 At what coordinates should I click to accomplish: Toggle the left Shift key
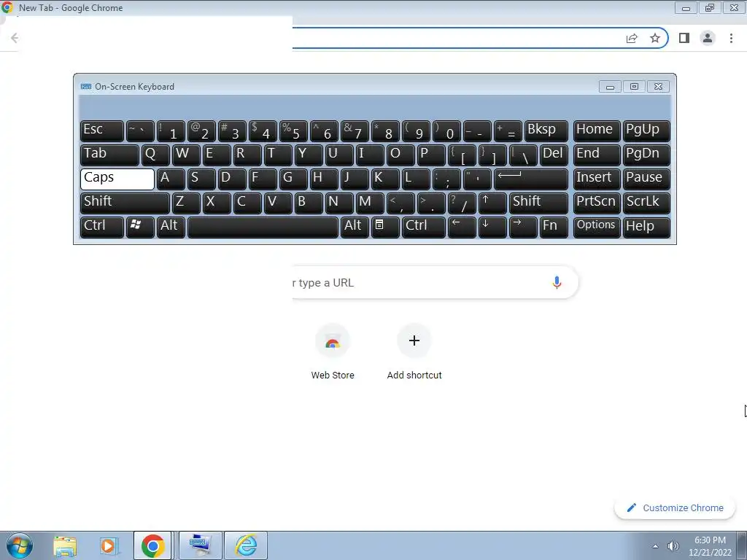pyautogui.click(x=125, y=203)
